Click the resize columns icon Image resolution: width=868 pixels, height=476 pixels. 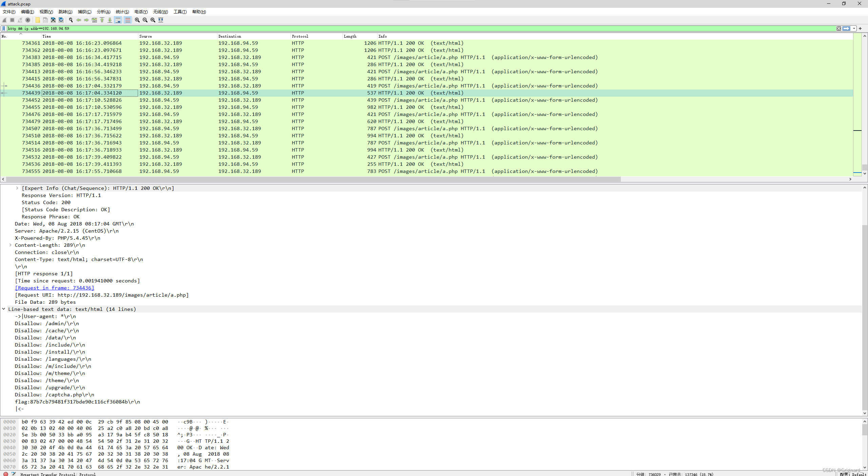(x=161, y=20)
